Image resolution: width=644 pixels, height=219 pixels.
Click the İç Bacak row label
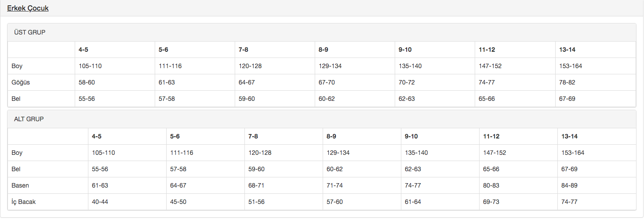click(23, 202)
